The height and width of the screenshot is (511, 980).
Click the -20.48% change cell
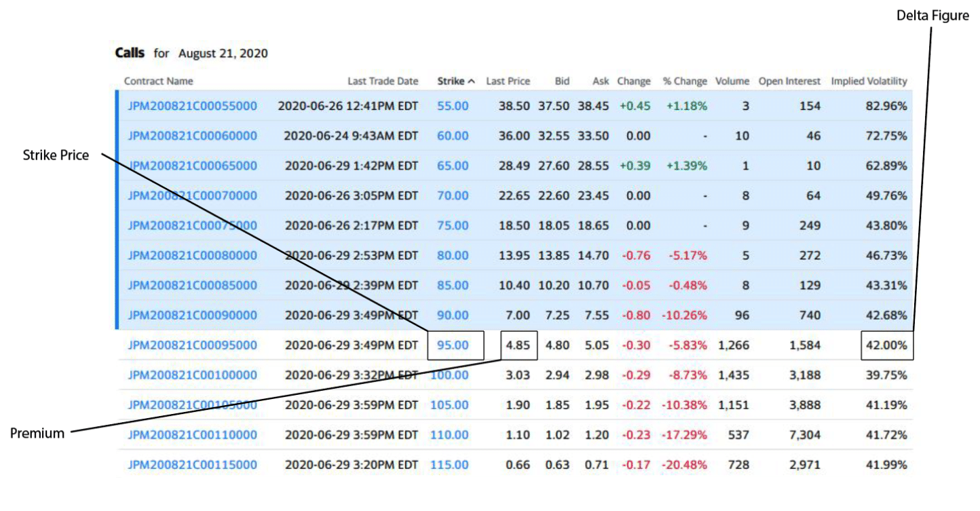[x=684, y=465]
